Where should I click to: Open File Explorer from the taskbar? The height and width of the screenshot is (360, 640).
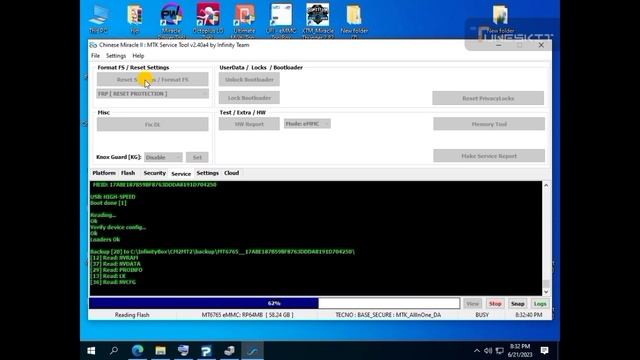pyautogui.click(x=160, y=350)
